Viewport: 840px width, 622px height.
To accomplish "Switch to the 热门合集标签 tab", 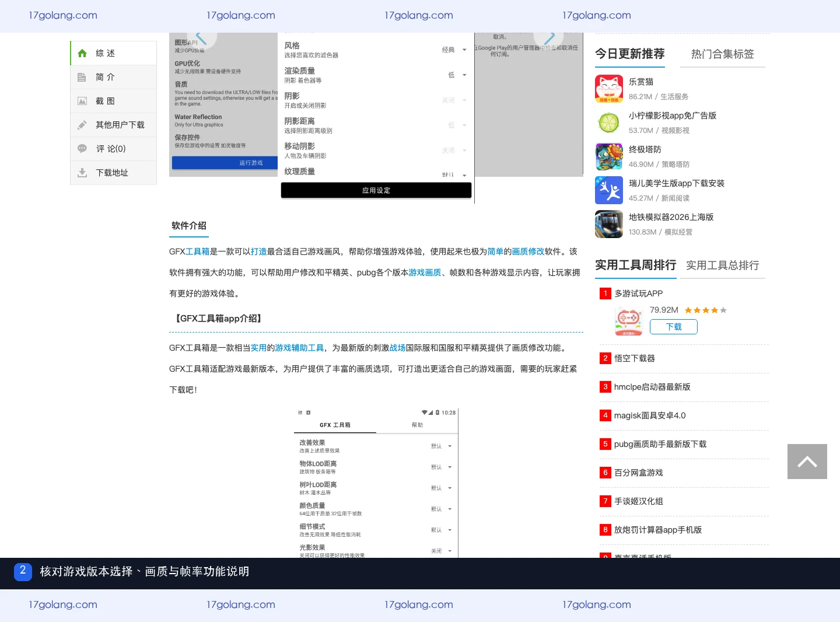I will pos(722,54).
